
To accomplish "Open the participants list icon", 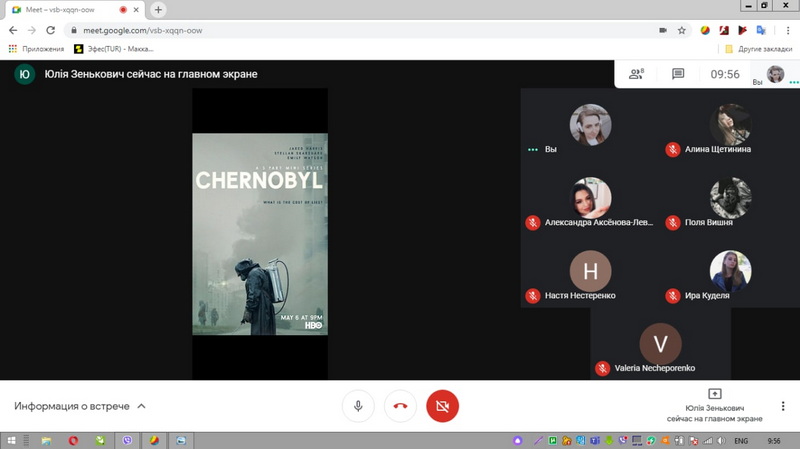I will pos(636,74).
